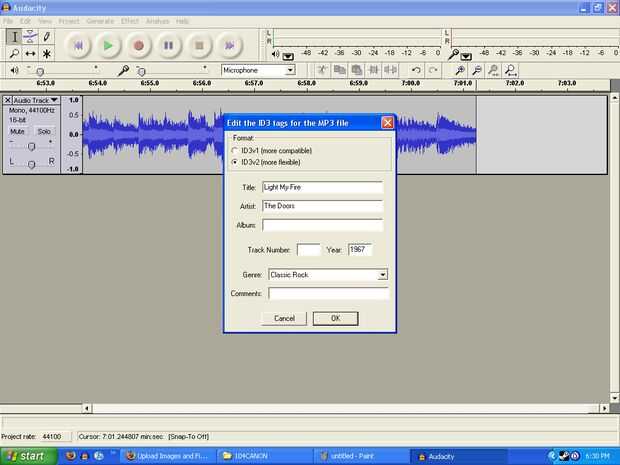
Task: Select the Envelope tool
Action: (x=30, y=37)
